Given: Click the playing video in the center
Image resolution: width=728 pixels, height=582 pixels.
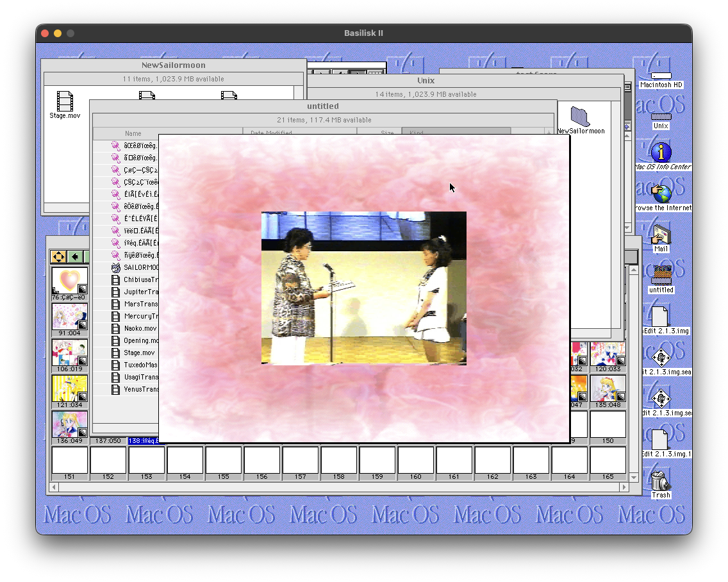Looking at the screenshot, I should 363,288.
